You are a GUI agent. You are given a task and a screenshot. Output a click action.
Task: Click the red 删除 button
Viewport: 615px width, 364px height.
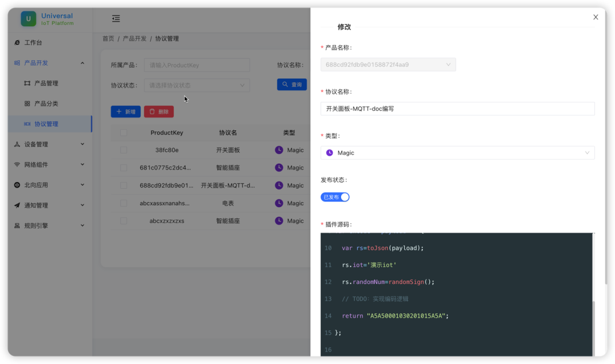pos(159,111)
